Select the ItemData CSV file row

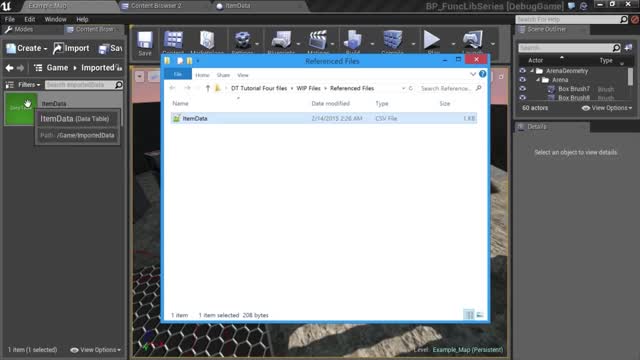click(324, 118)
